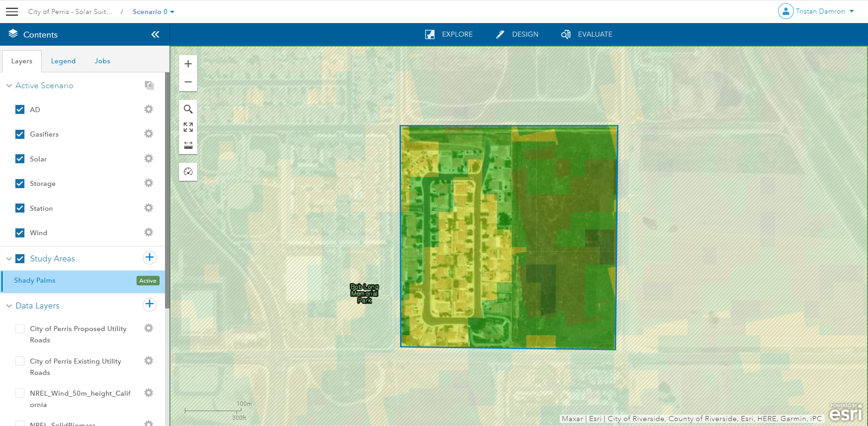Screen dimensions: 868x426
Task: Click the Contents layers stack icon
Action: tap(13, 34)
